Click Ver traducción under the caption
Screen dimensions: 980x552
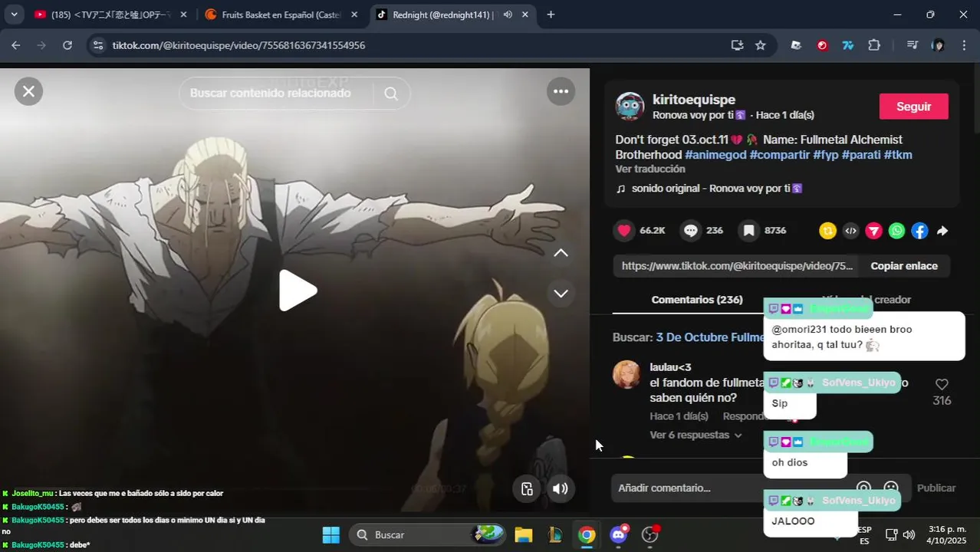(x=650, y=169)
